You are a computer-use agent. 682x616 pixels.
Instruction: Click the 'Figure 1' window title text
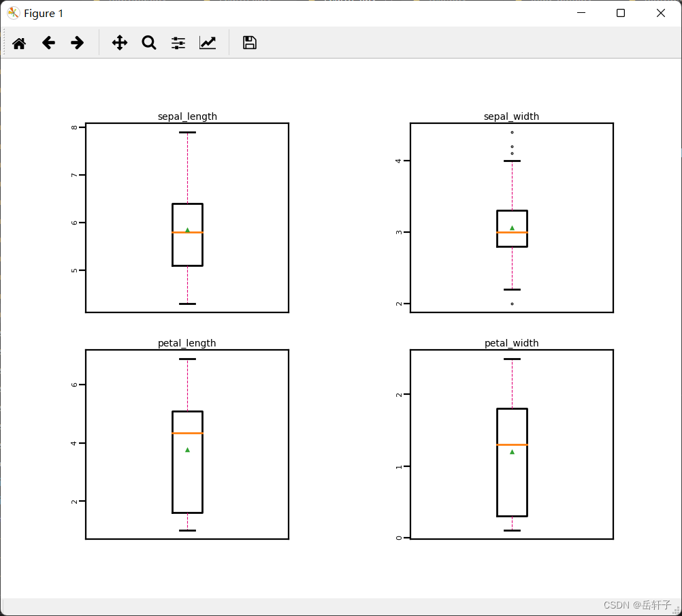[x=44, y=14]
